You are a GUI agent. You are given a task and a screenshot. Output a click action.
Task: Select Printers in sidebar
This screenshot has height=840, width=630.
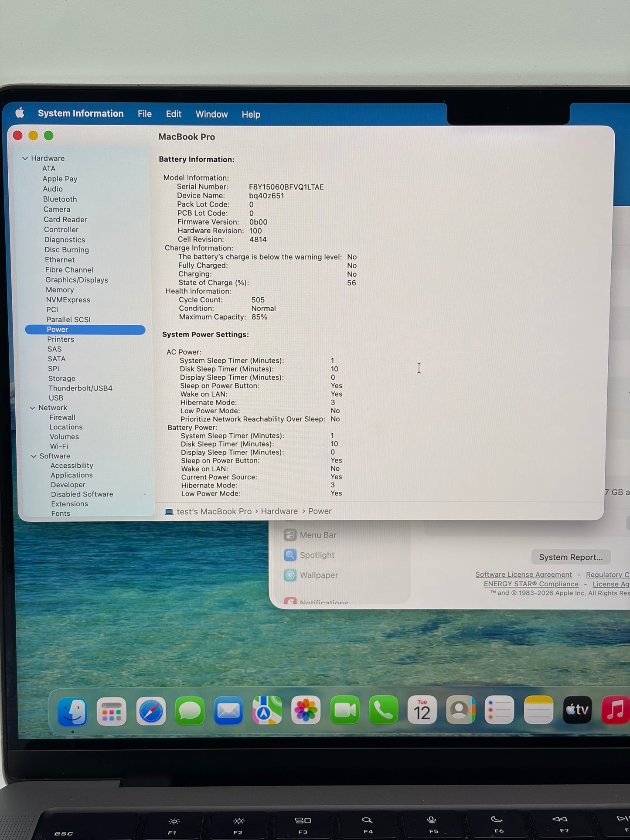pos(61,339)
